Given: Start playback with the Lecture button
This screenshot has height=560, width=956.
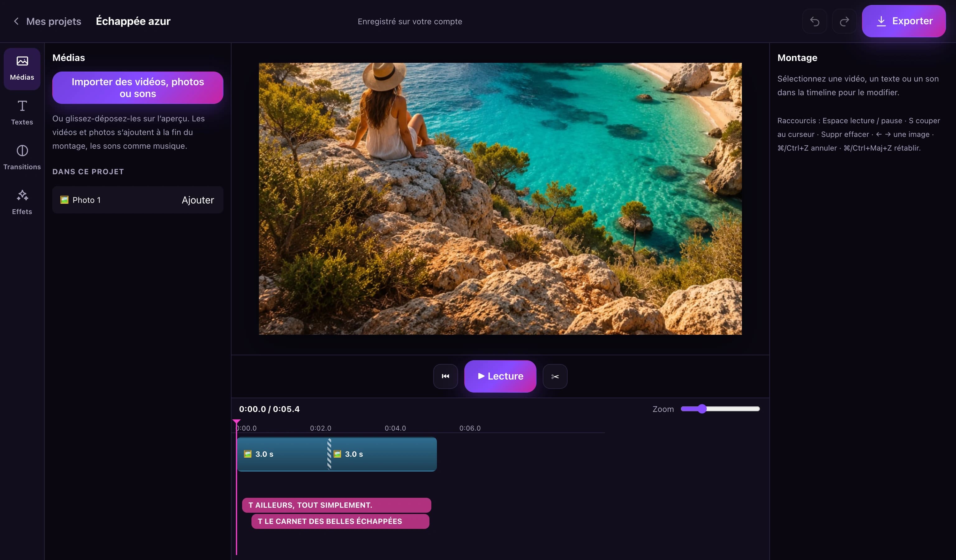Looking at the screenshot, I should click(x=500, y=376).
